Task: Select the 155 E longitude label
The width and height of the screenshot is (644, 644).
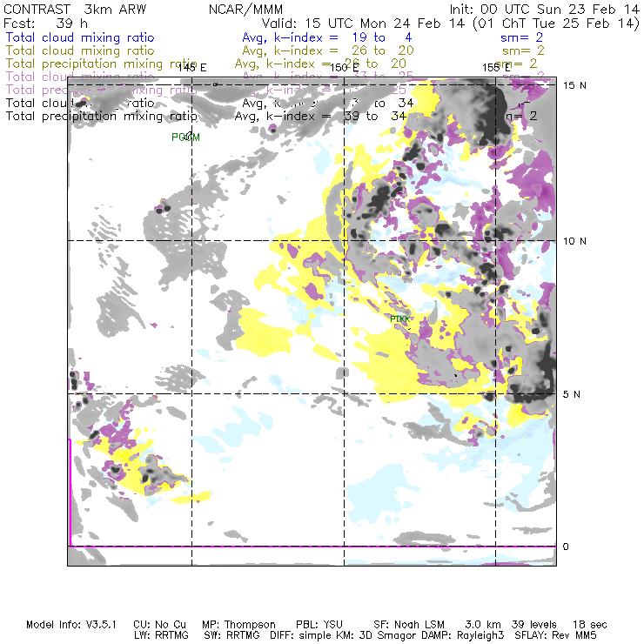Action: pyautogui.click(x=497, y=68)
